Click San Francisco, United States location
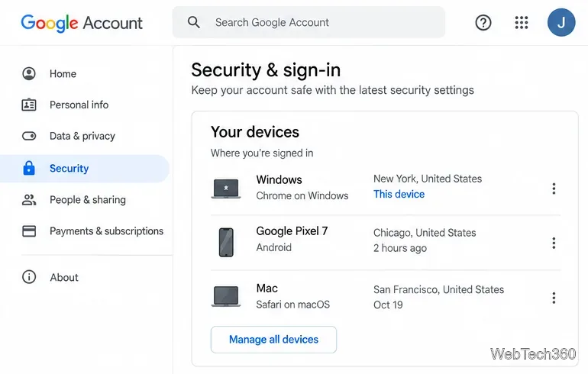This screenshot has height=374, width=588. pyautogui.click(x=439, y=290)
